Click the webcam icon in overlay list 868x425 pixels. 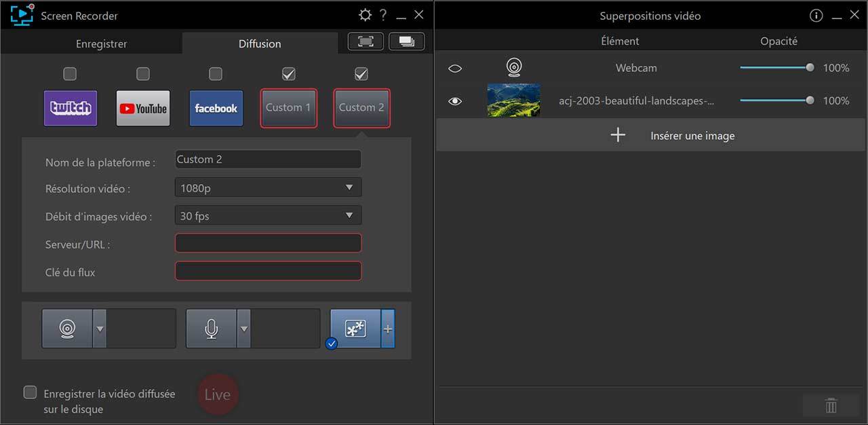[x=514, y=68]
